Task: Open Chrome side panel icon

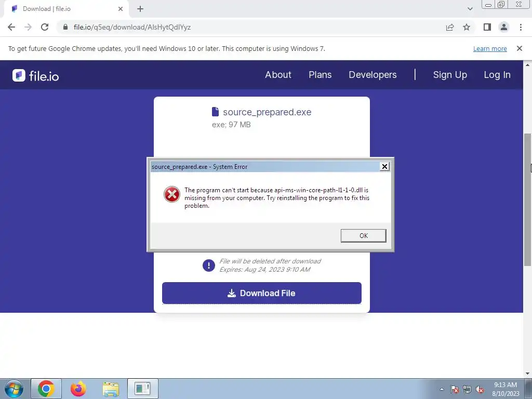Action: pyautogui.click(x=487, y=27)
